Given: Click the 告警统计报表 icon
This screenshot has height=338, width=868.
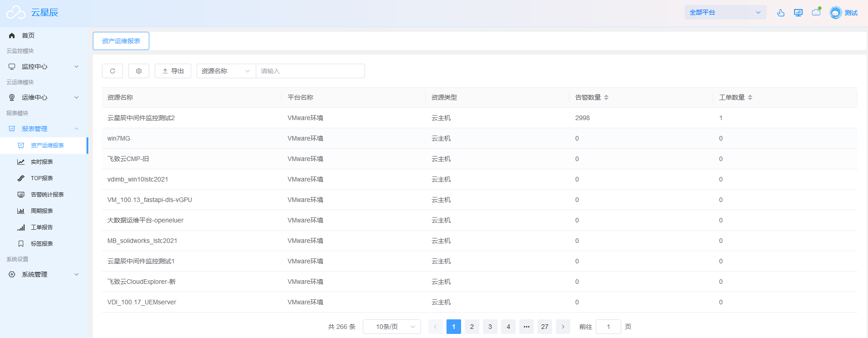Looking at the screenshot, I should (21, 195).
